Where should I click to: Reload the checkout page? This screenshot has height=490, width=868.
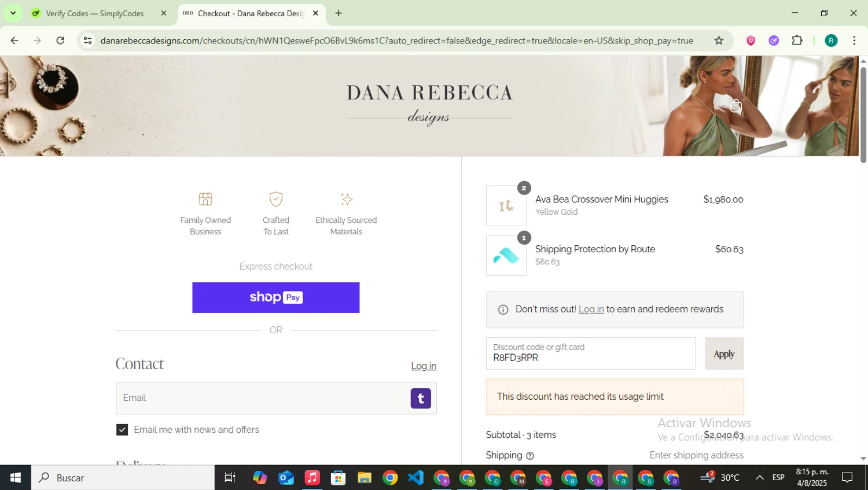click(60, 40)
